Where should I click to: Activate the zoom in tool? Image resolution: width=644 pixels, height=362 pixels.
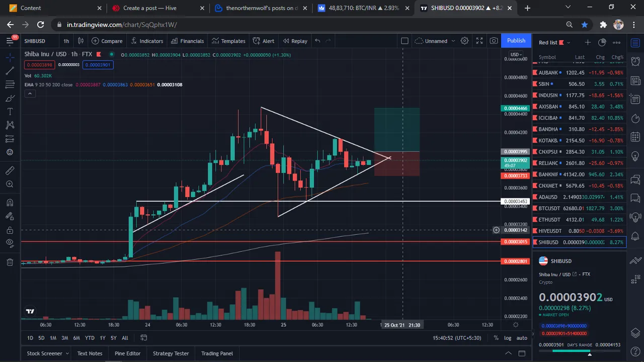point(10,185)
